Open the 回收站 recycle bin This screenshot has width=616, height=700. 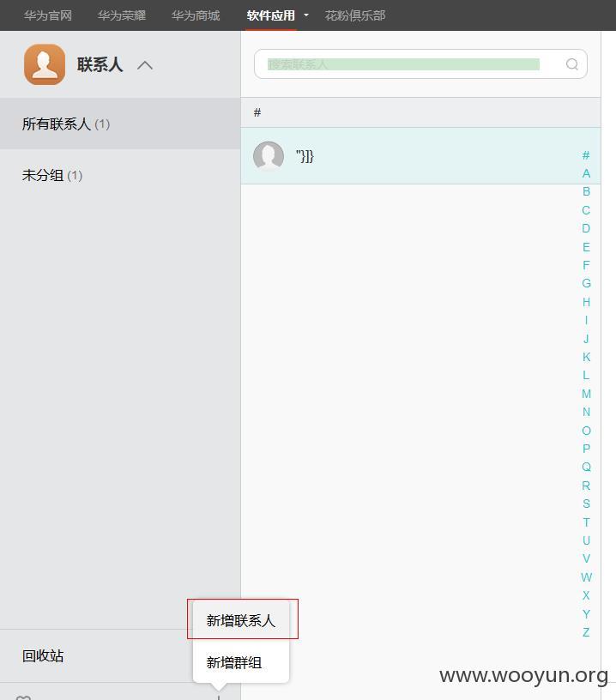43,655
